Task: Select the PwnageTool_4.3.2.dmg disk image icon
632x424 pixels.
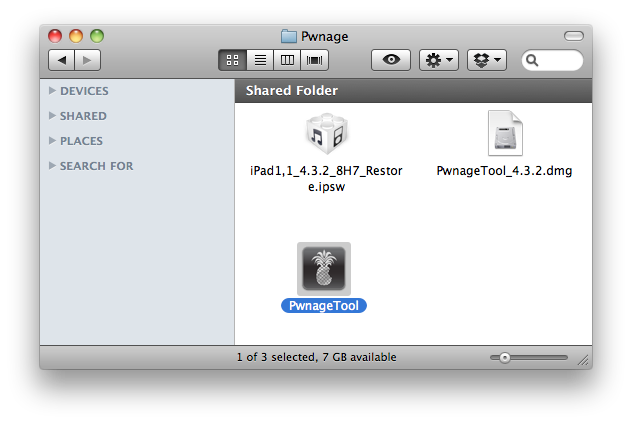Action: (505, 135)
